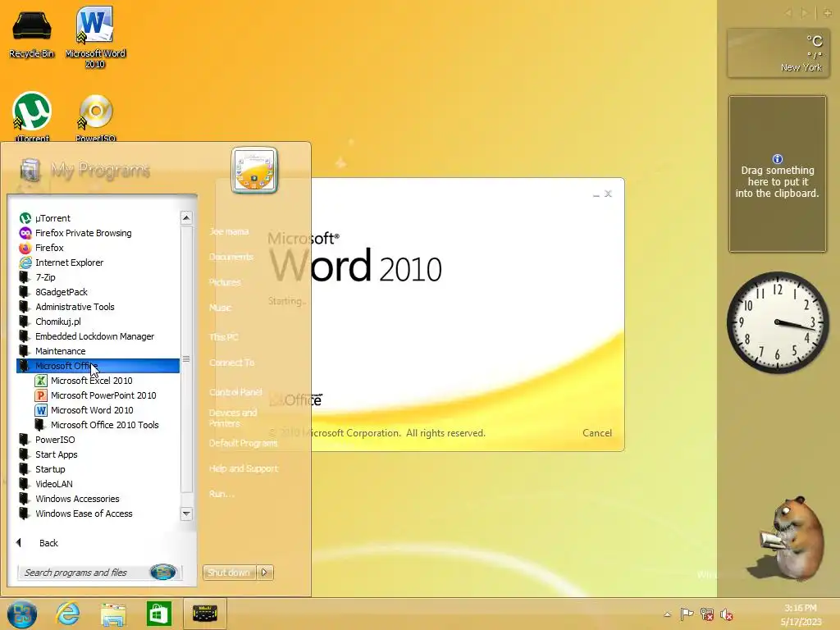
Task: Open Recycle Bin desktop icon
Action: [32, 33]
